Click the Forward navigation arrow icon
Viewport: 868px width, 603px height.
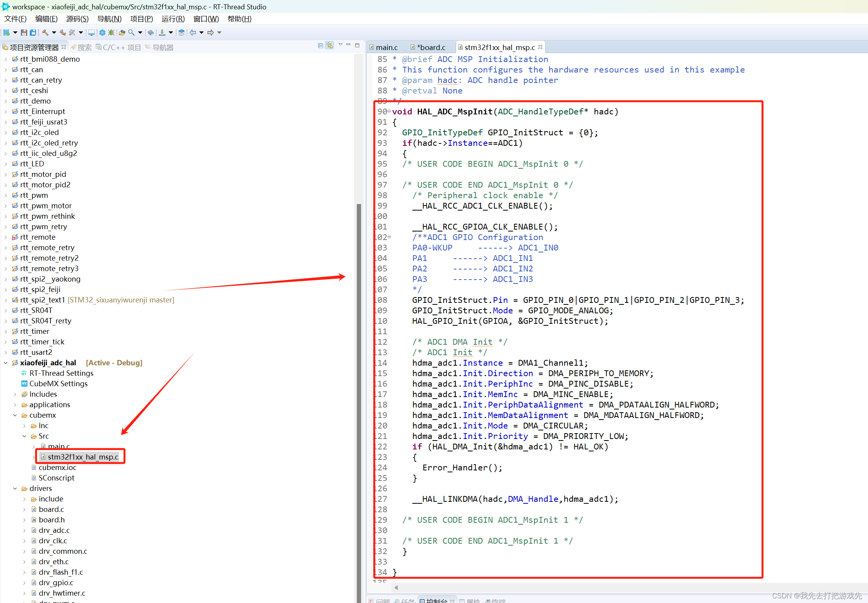211,33
